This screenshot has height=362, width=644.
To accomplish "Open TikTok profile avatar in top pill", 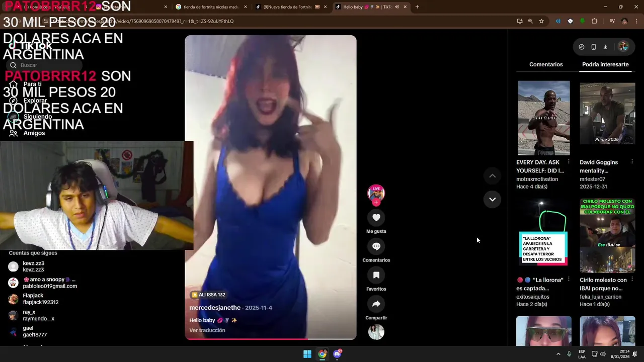I will point(623,47).
